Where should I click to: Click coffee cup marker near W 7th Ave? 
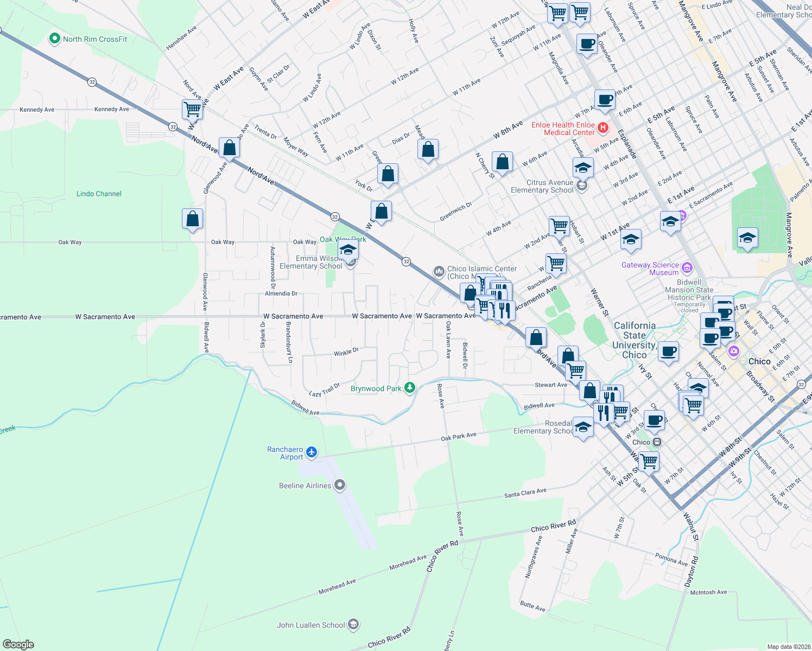pyautogui.click(x=605, y=101)
